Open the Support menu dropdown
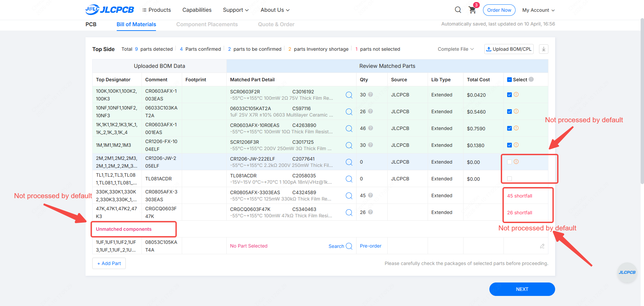 (236, 10)
